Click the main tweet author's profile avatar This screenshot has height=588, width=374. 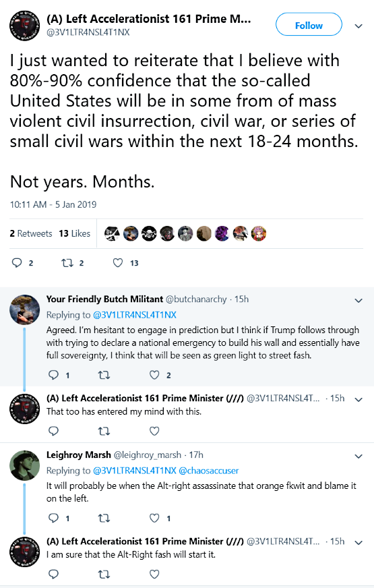25,26
